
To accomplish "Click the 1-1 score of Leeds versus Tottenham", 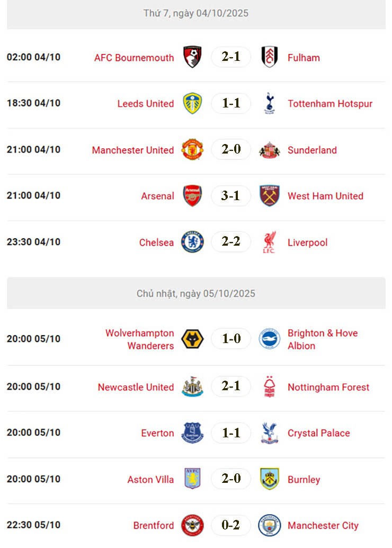I will tap(230, 103).
